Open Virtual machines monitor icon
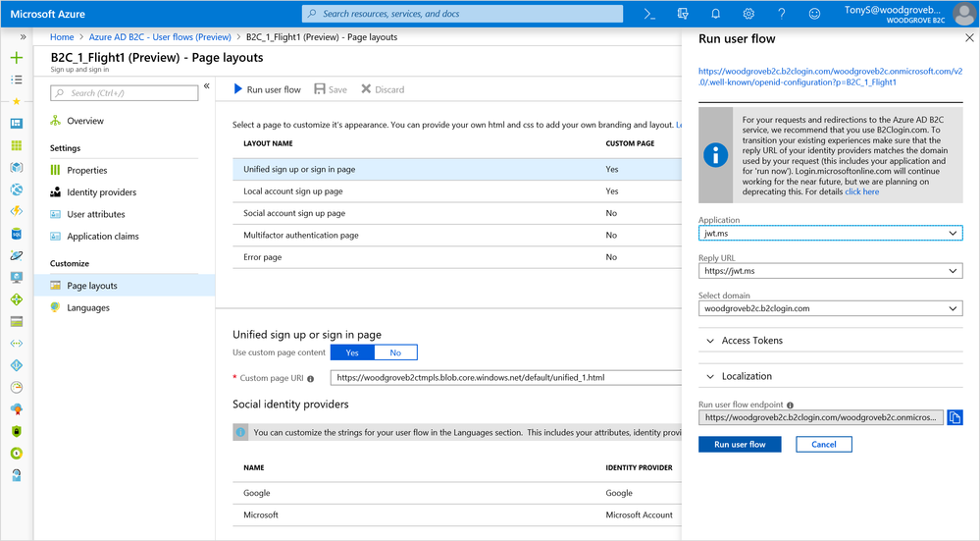Image resolution: width=980 pixels, height=541 pixels. 17,277
